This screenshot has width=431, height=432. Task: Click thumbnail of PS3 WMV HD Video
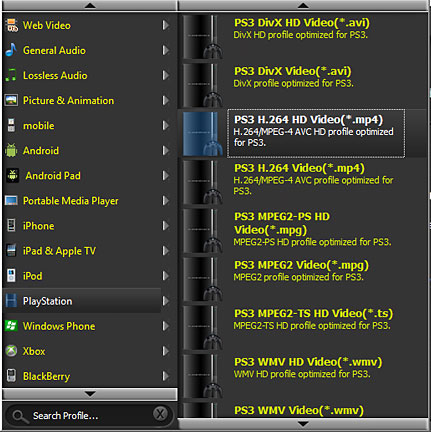click(x=203, y=376)
